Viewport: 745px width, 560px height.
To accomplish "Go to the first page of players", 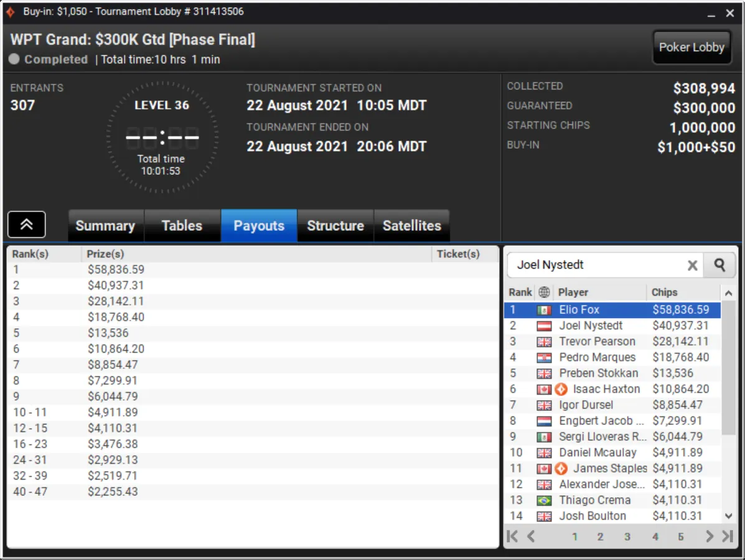I will click(512, 536).
